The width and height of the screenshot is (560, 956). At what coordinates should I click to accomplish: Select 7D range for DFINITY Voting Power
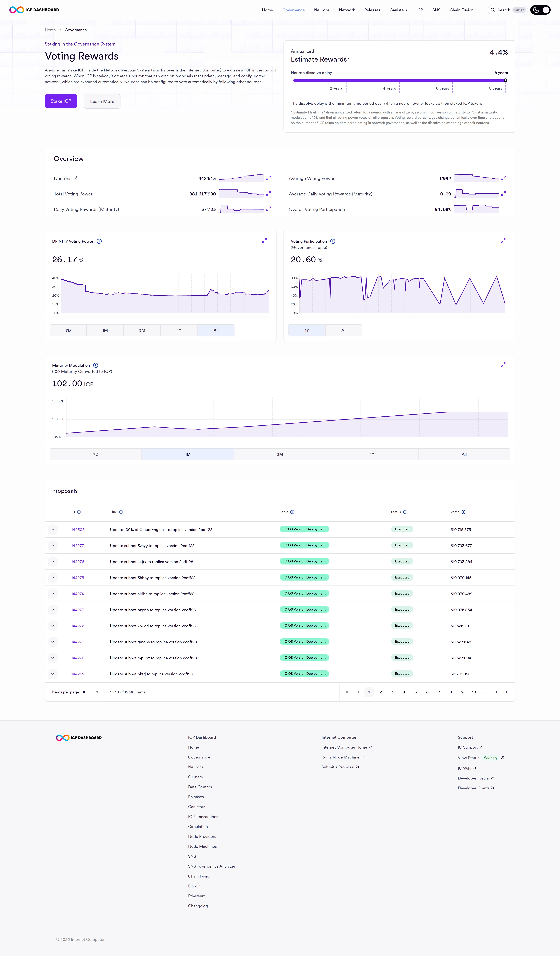point(68,330)
